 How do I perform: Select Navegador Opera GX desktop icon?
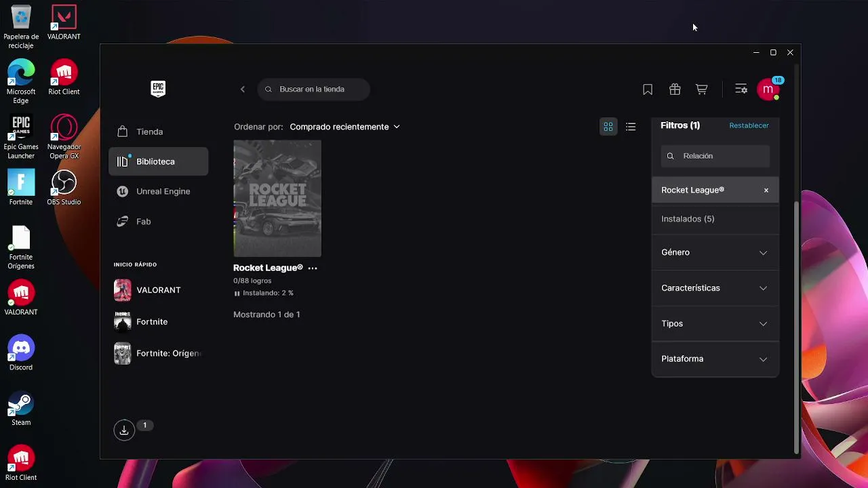[x=64, y=138]
